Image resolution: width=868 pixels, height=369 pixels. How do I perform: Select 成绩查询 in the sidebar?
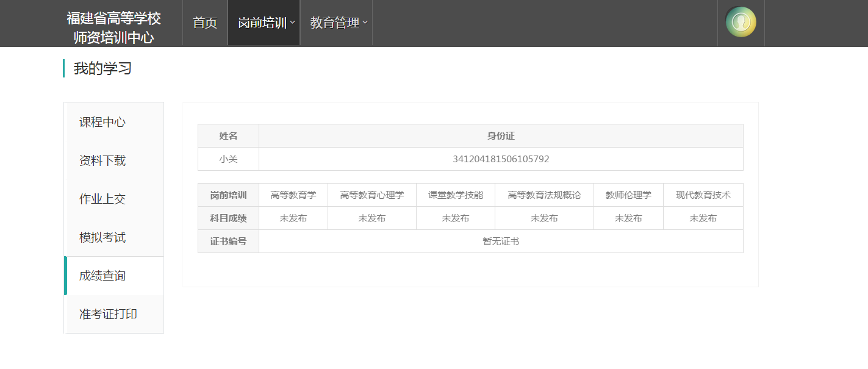[x=102, y=276]
